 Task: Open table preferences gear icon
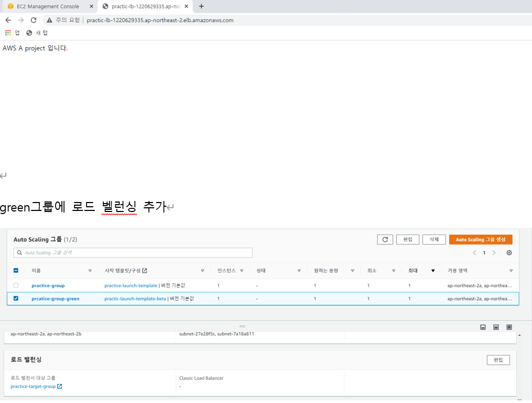(509, 253)
